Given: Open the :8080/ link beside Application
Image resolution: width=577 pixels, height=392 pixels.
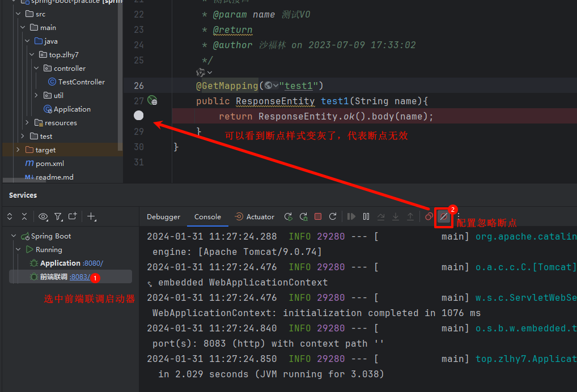Looking at the screenshot, I should [x=93, y=263].
